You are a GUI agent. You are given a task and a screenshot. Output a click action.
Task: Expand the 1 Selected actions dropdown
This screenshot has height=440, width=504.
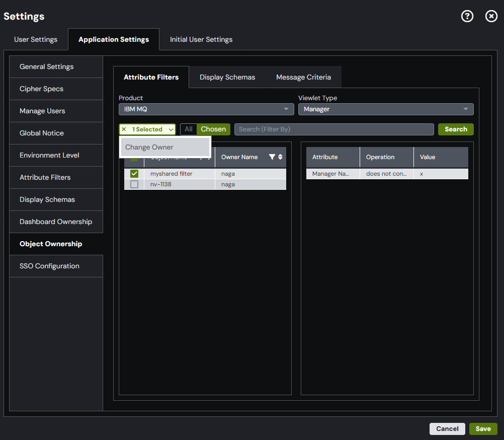click(171, 129)
